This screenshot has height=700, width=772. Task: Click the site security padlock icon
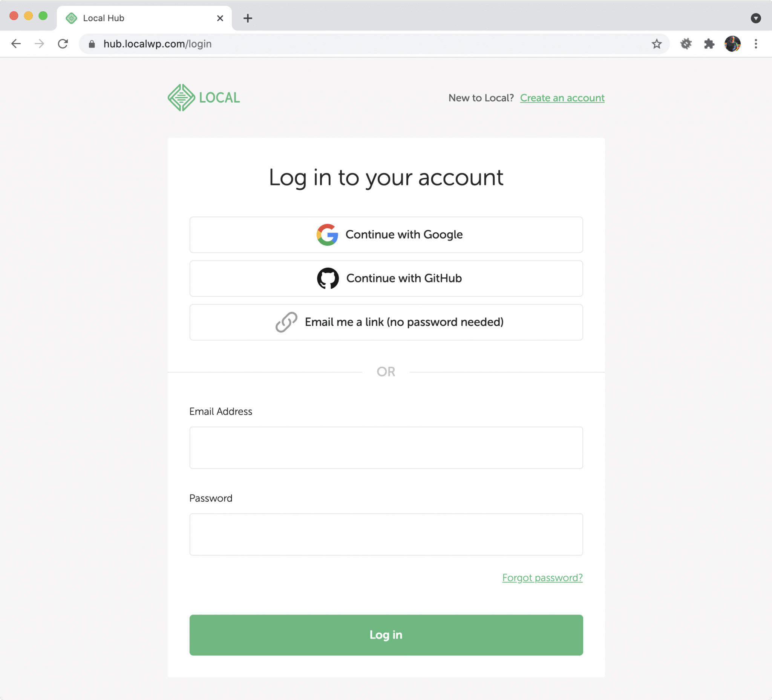tap(92, 44)
